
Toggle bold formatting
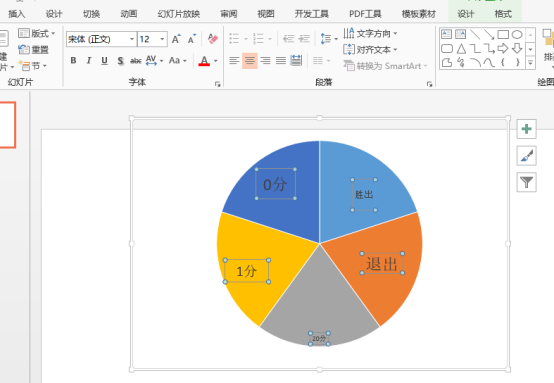coord(73,61)
